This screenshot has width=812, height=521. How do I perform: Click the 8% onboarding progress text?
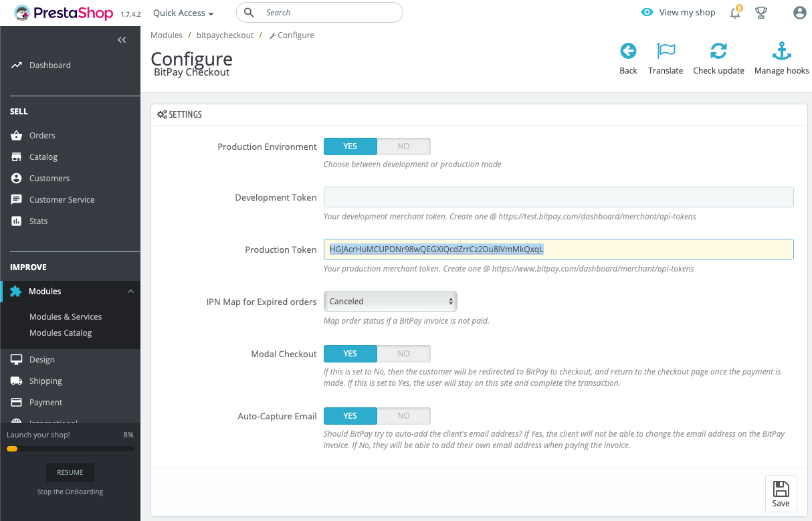tap(128, 435)
